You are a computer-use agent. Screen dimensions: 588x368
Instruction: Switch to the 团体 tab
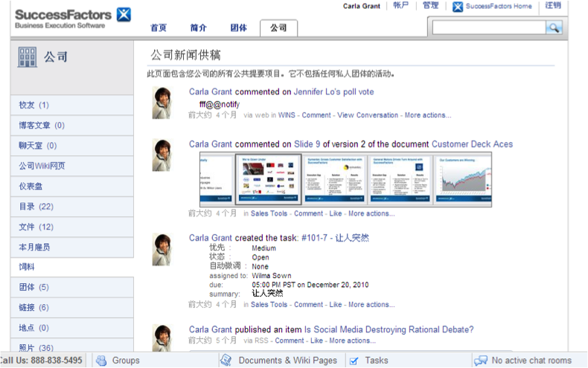[238, 28]
